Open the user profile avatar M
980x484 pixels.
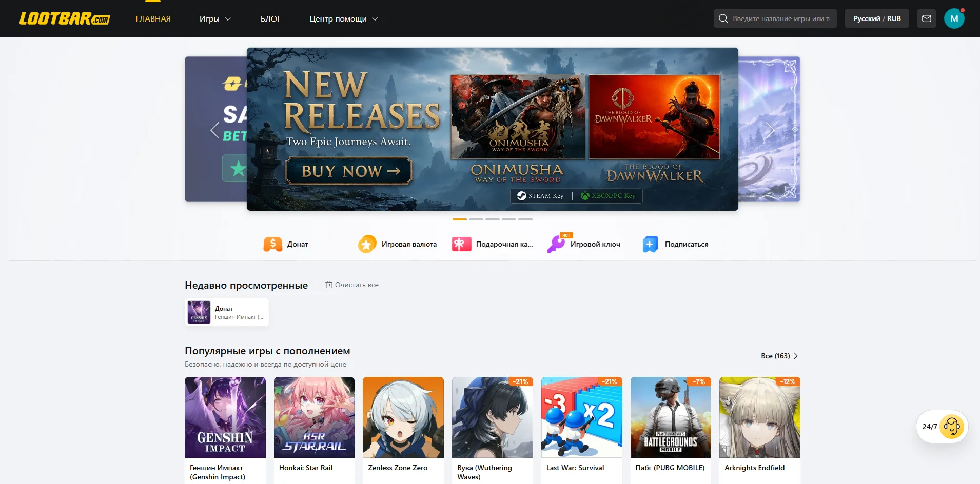(954, 18)
